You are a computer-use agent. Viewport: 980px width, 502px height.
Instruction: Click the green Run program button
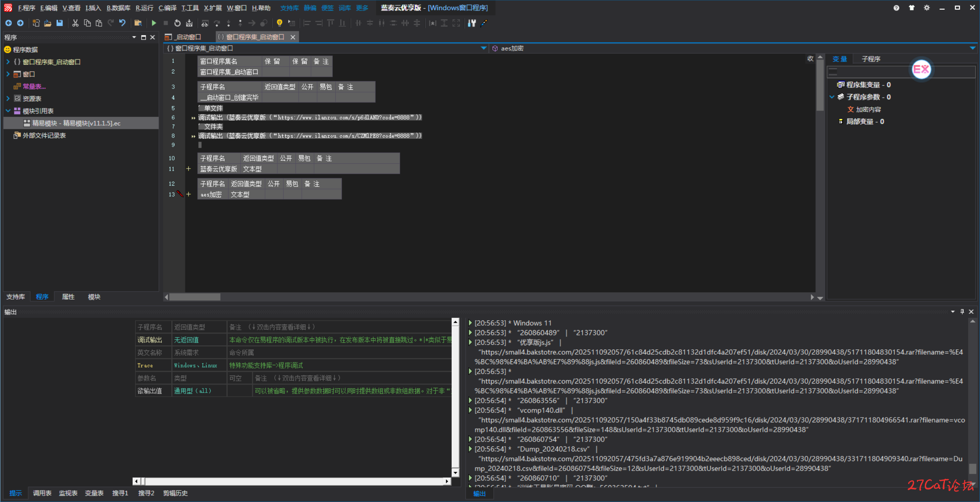(x=154, y=23)
